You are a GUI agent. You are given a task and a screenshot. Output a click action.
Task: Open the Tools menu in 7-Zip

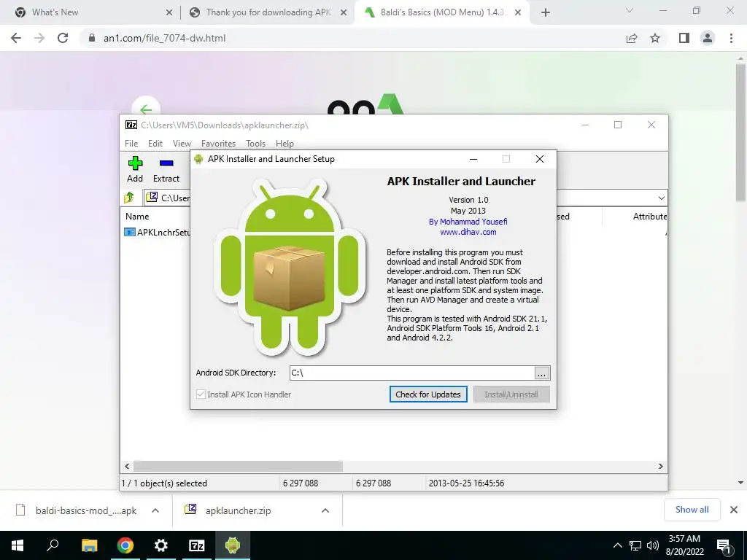pyautogui.click(x=255, y=144)
